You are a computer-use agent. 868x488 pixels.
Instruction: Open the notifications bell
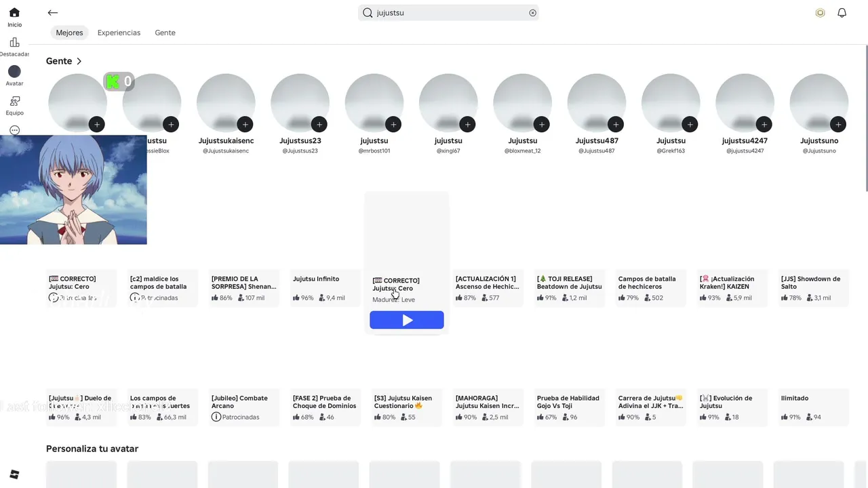(x=842, y=13)
